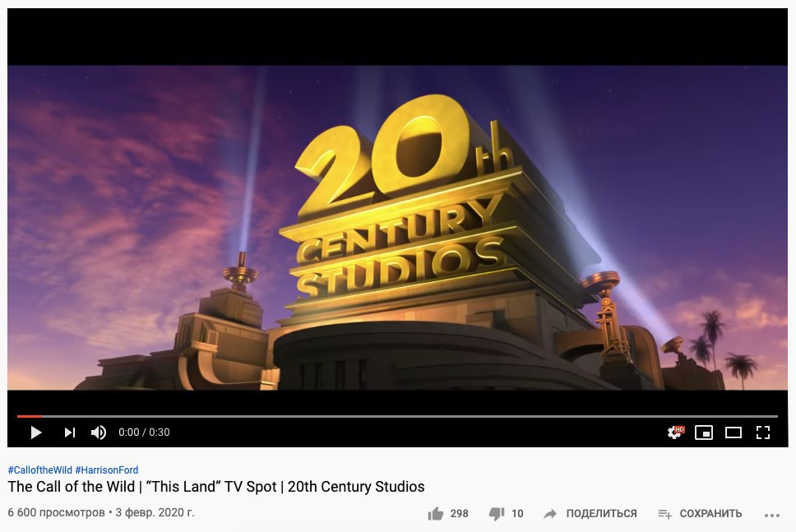Mute the video volume
796x532 pixels.
[99, 433]
